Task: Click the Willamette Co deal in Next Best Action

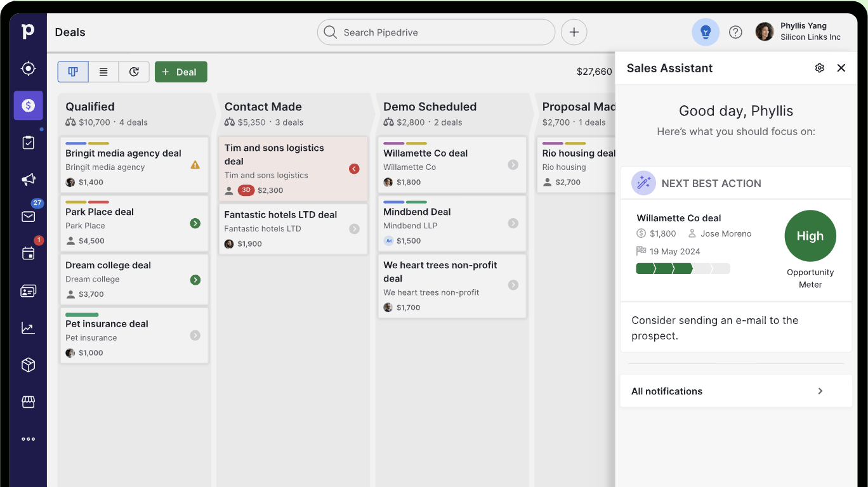Action: click(679, 218)
